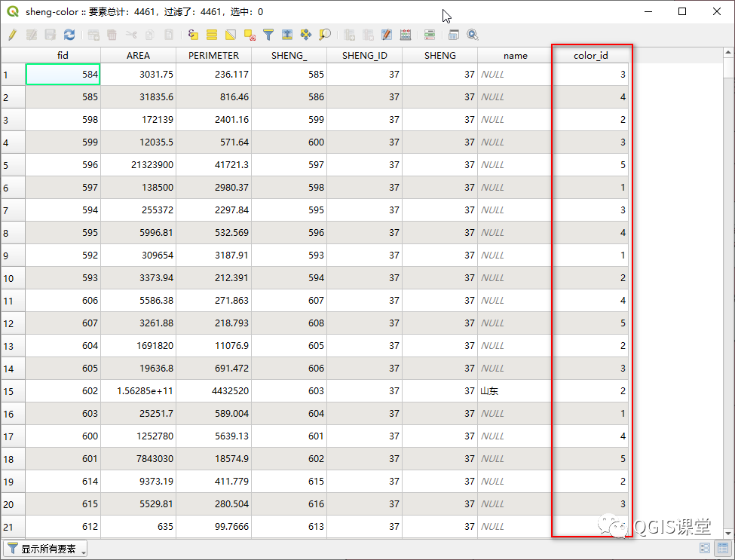Click the 山东 name cell
The height and width of the screenshot is (560, 735).
click(x=515, y=391)
